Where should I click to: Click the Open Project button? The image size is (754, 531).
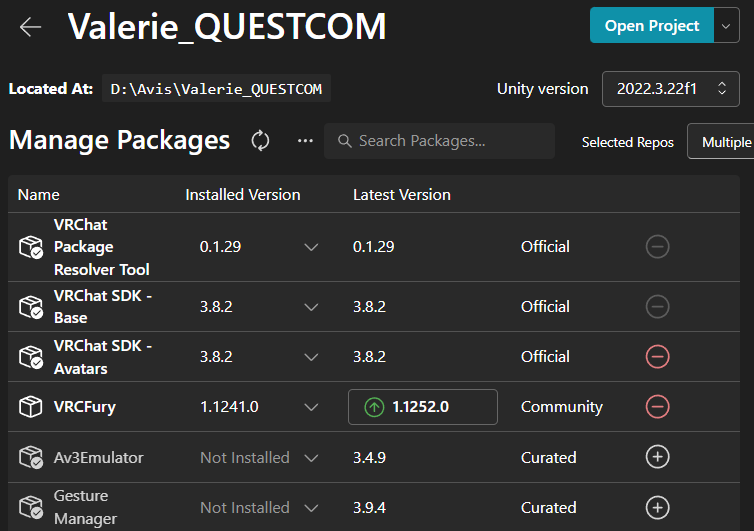point(651,26)
